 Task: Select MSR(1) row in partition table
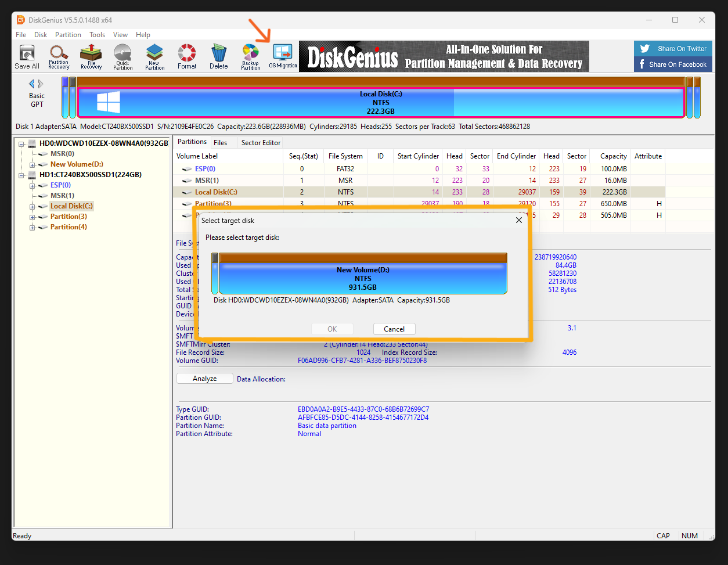click(419, 181)
